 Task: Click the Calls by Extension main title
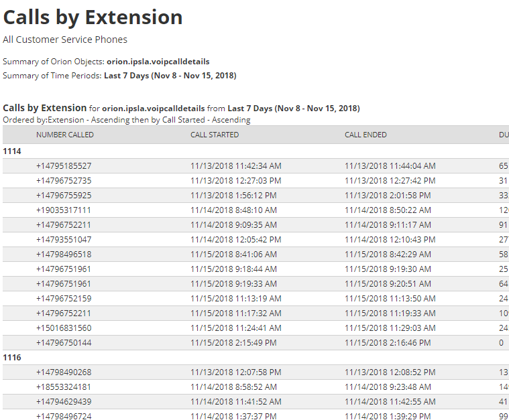coord(93,17)
